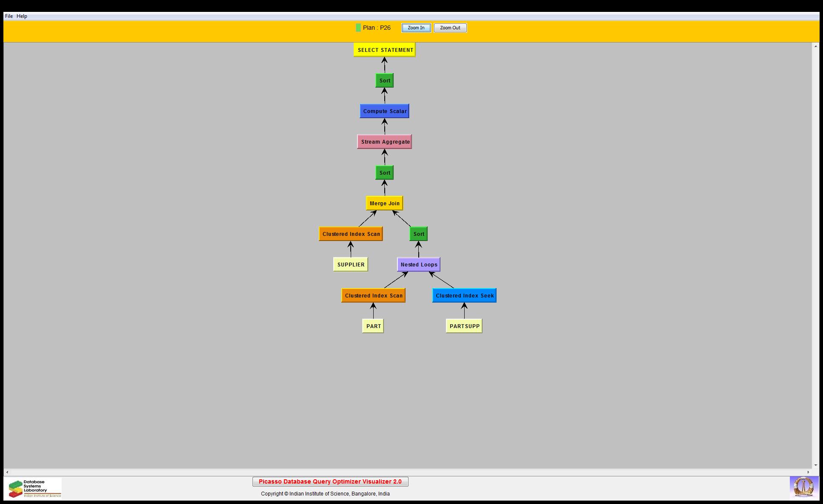The image size is (823, 504).
Task: Select the Compute Scalar node
Action: (385, 111)
